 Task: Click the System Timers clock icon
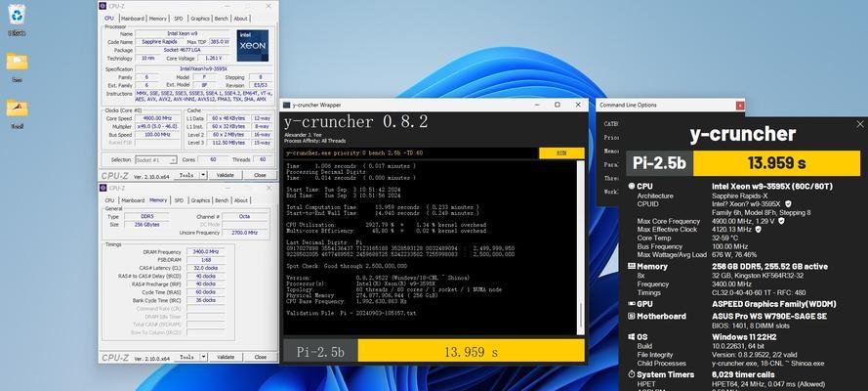point(631,375)
